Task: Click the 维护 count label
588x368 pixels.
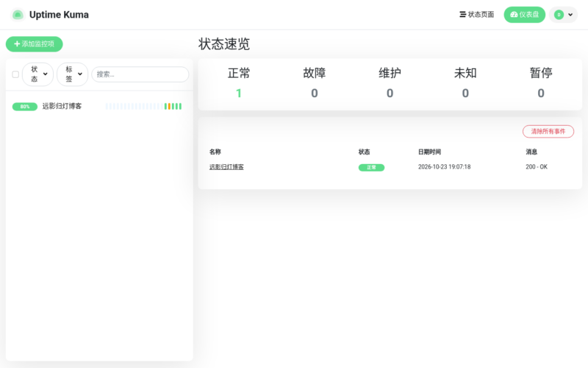Action: click(390, 73)
